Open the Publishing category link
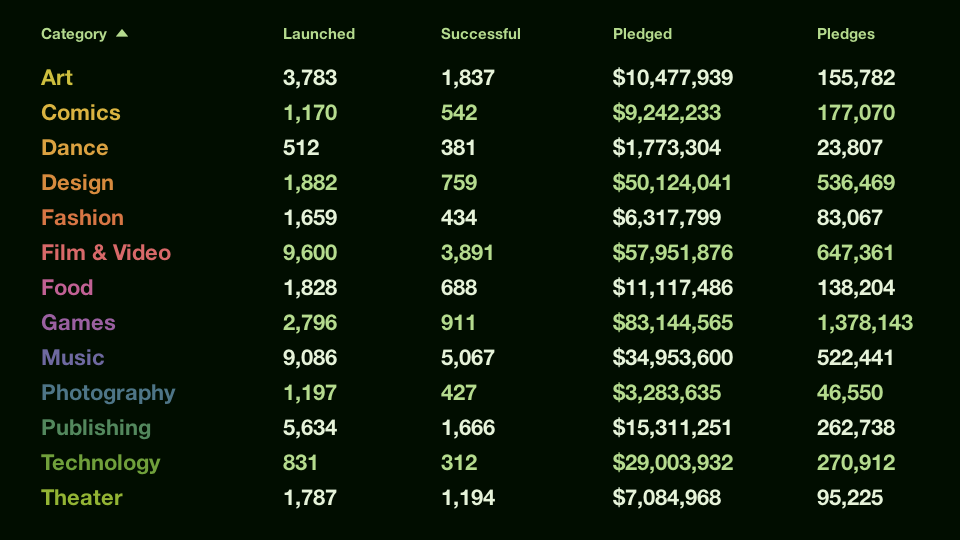Image resolution: width=960 pixels, height=540 pixels. 96,427
